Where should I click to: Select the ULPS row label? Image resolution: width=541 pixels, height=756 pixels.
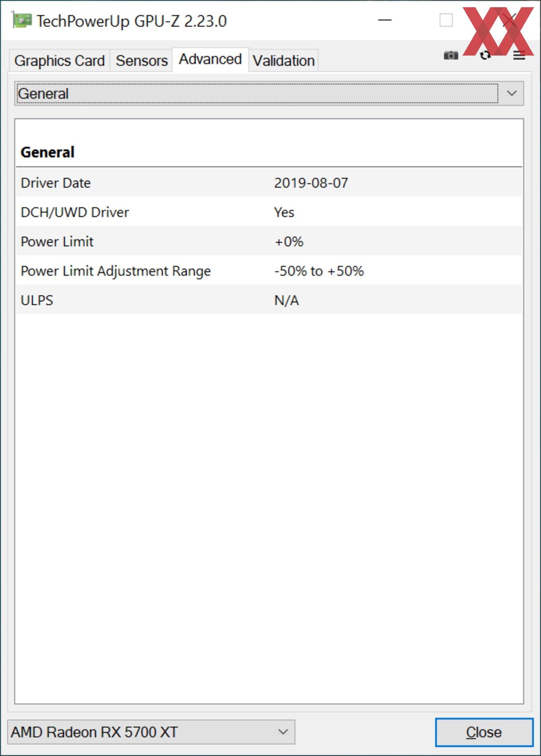click(37, 300)
